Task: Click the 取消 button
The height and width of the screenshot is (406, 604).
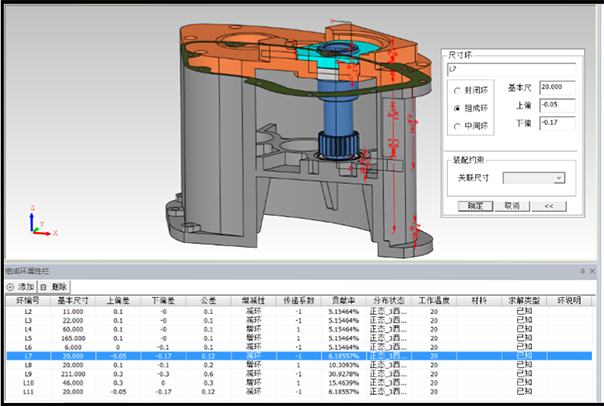Action: click(511, 205)
